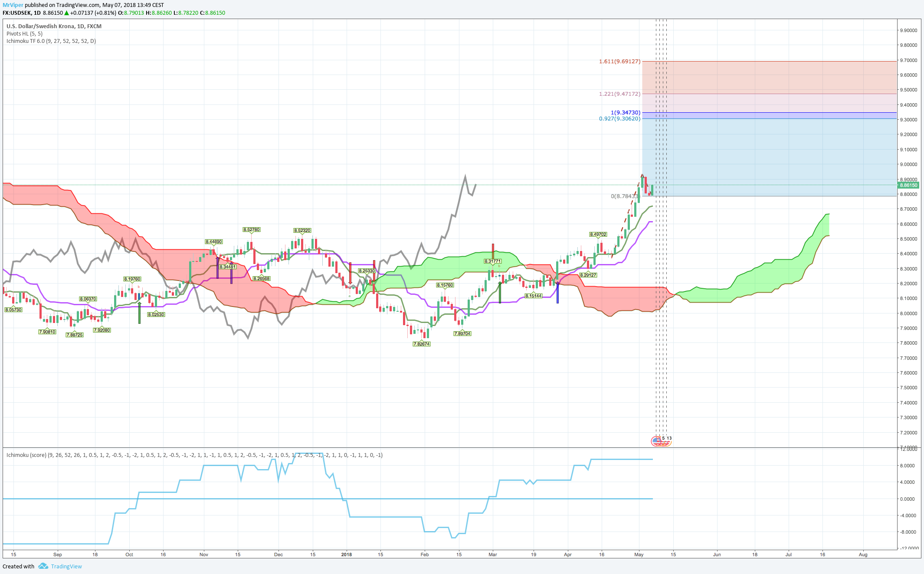Image resolution: width=924 pixels, height=574 pixels.
Task: Click the 7.88725 pivot low label
Action: [75, 335]
